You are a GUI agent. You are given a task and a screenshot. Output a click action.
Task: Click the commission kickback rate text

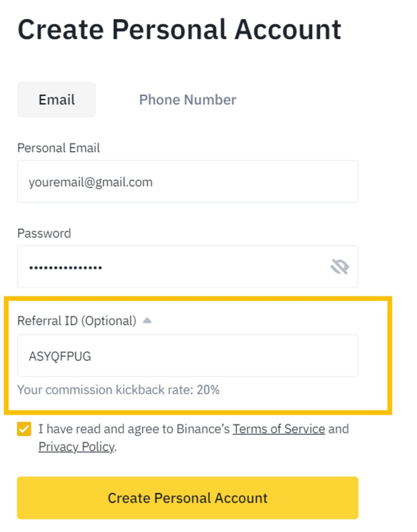119,390
